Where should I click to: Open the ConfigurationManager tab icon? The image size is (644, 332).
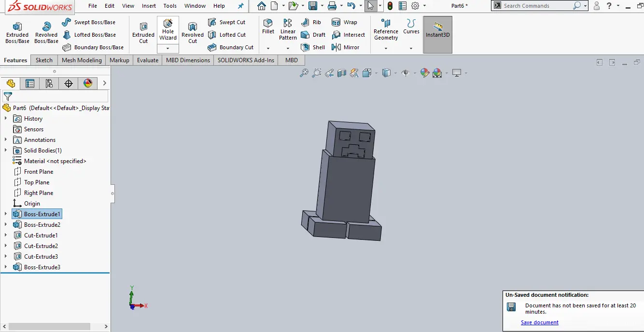(49, 83)
